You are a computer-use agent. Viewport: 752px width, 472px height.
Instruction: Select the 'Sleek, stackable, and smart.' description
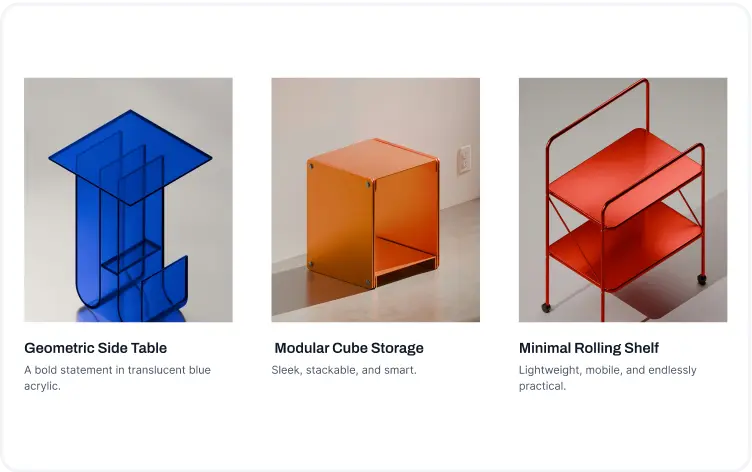[344, 370]
